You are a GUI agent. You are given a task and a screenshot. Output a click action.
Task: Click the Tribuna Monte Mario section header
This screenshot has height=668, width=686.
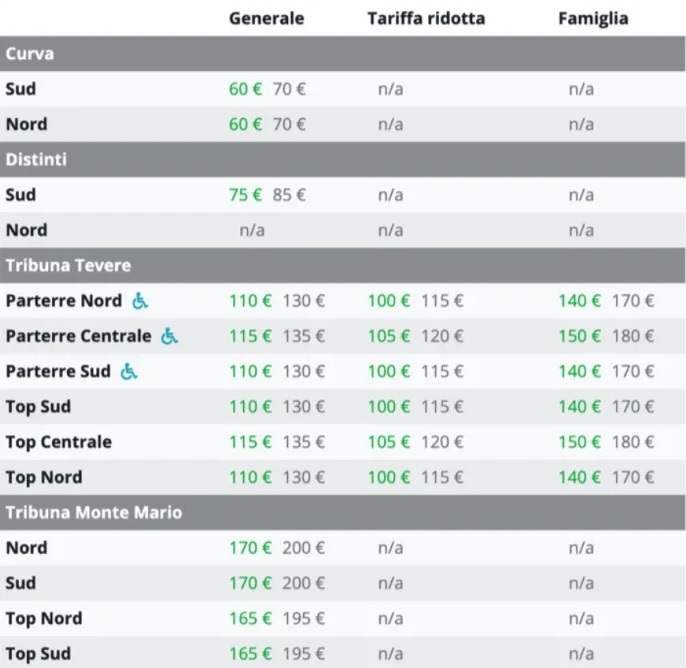pyautogui.click(x=343, y=513)
